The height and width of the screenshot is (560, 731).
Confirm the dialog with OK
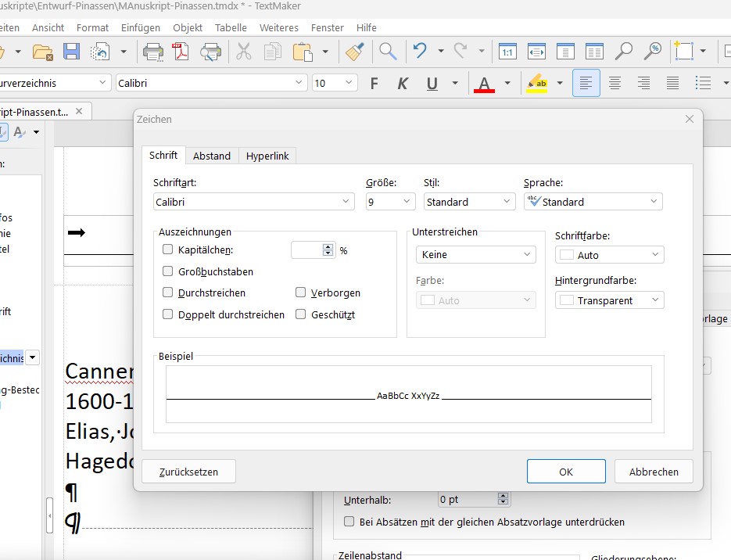[x=566, y=472]
